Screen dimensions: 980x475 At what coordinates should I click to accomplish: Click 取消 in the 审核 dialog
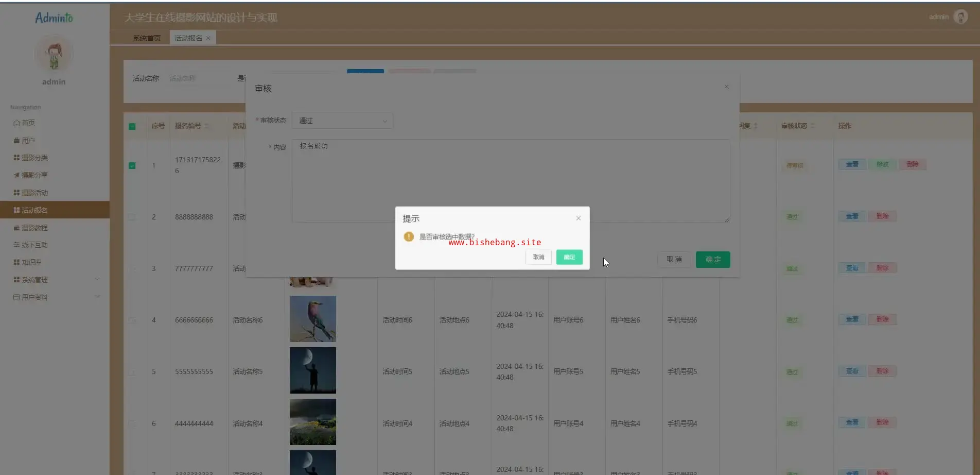pos(674,260)
